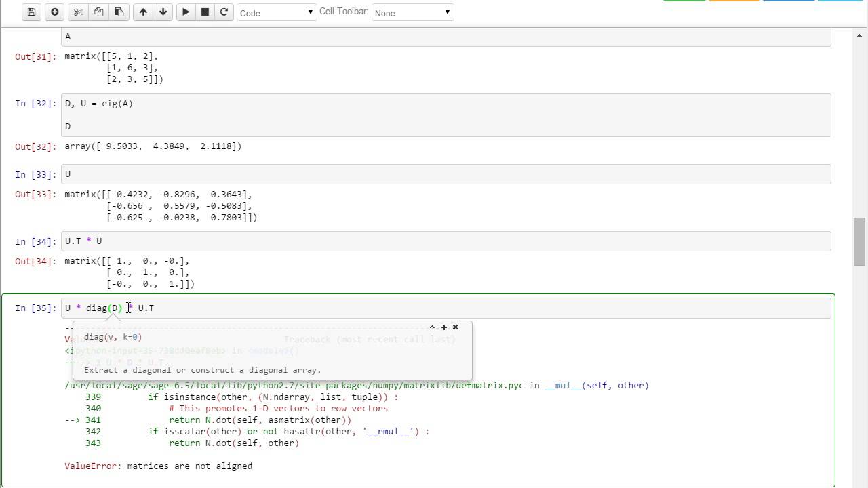868x488 pixels.
Task: Click the Cell Toolbar label
Action: click(344, 12)
